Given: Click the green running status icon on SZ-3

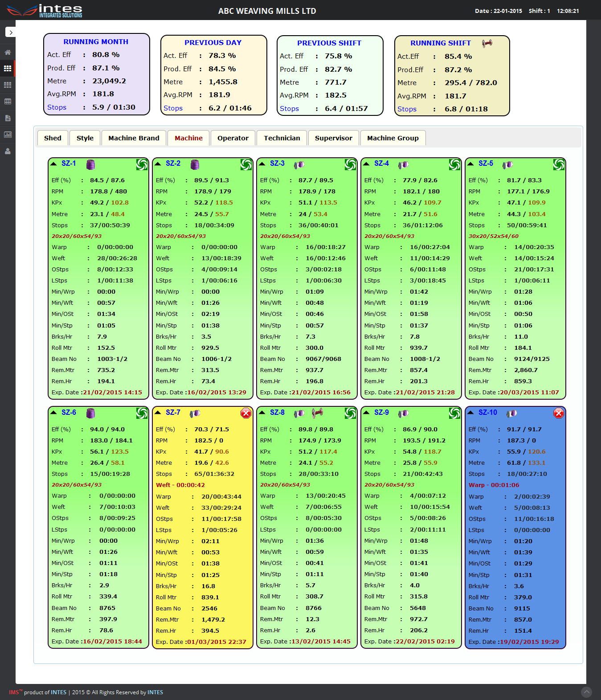Looking at the screenshot, I should 350,164.
